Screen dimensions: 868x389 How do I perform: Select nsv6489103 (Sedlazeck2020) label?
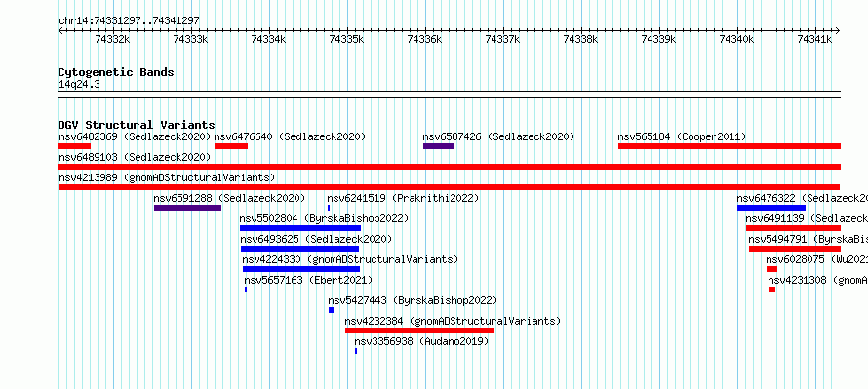(135, 157)
